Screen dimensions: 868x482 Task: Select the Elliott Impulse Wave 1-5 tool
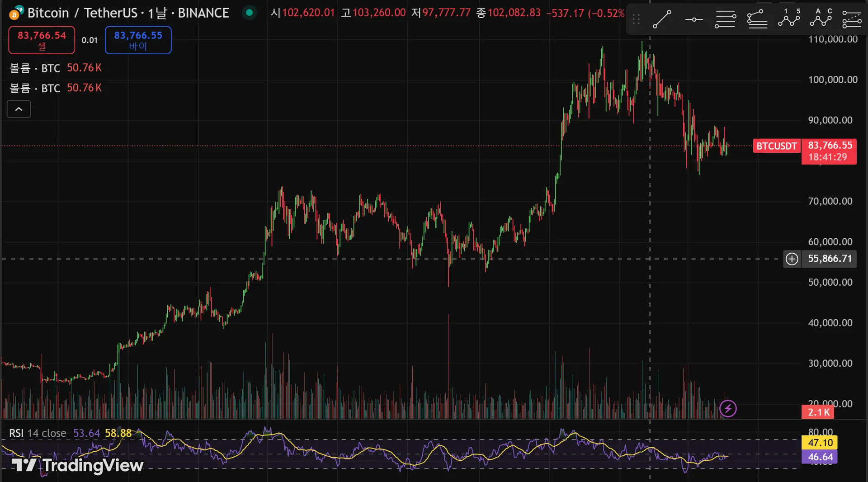(789, 19)
